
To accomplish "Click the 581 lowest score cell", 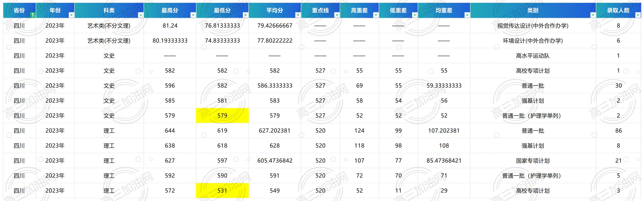I will tap(222, 101).
